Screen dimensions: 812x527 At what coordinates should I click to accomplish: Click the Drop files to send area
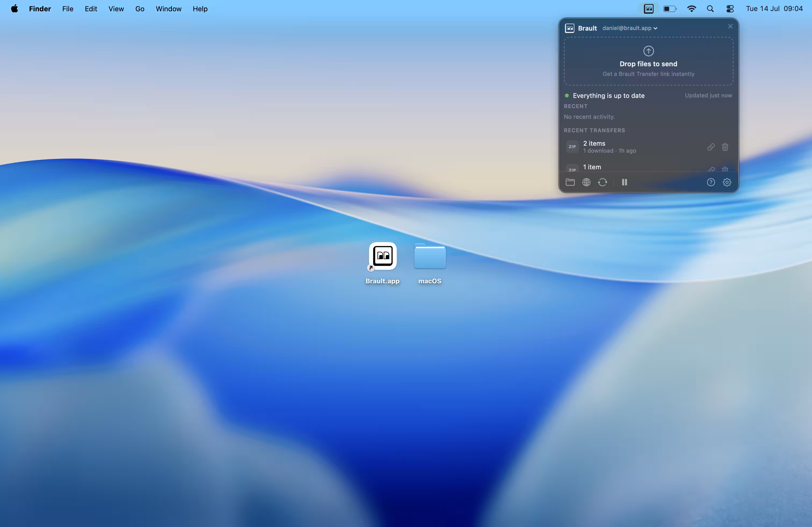(648, 61)
